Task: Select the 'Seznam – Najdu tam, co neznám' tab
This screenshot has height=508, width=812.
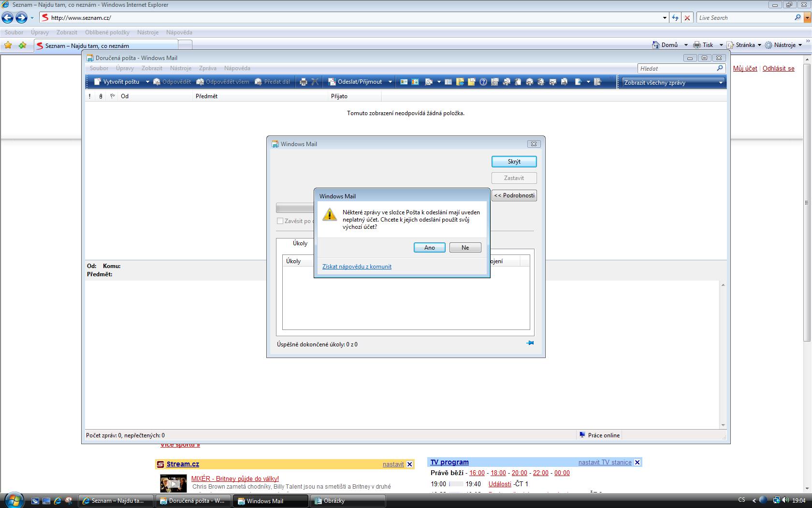Action: 106,45
